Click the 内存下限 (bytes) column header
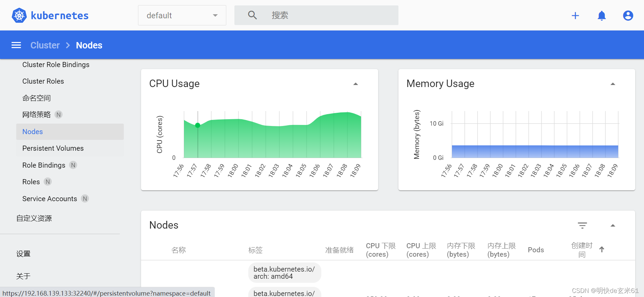The image size is (644, 297). pos(461,250)
